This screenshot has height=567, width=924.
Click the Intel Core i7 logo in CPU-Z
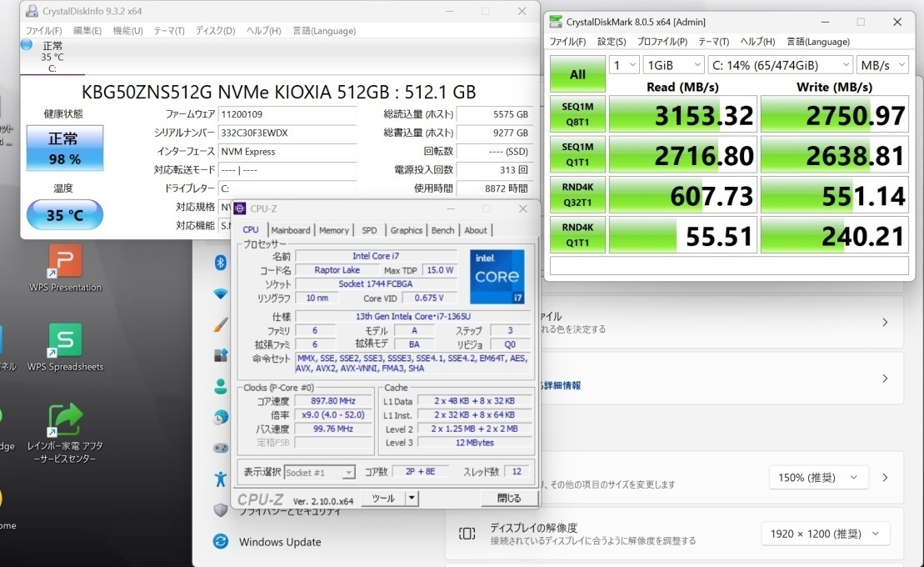tap(497, 277)
